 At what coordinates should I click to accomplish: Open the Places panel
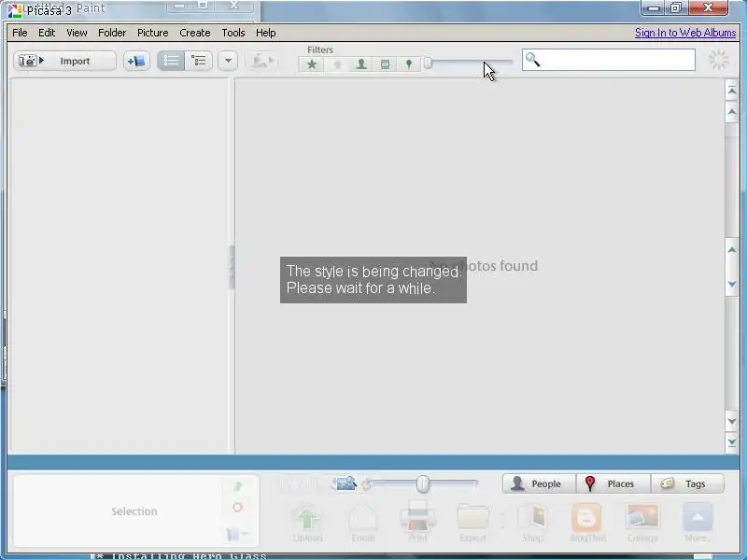click(613, 483)
